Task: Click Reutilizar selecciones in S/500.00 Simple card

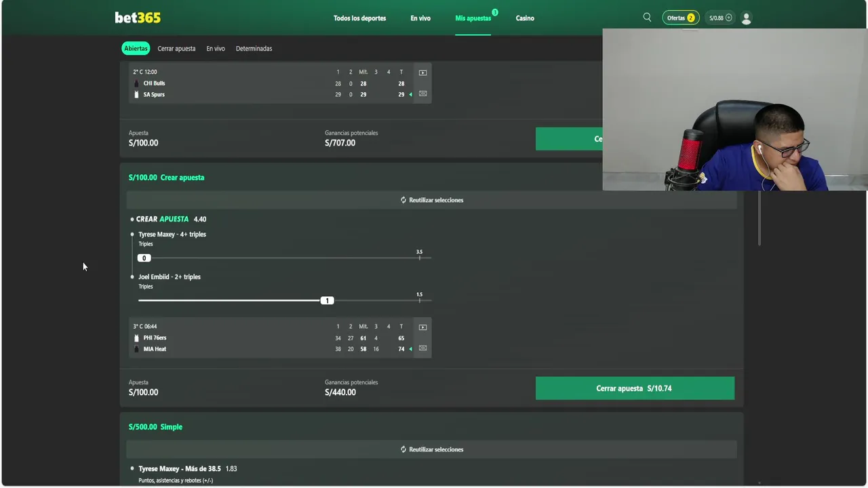Action: 431,449
